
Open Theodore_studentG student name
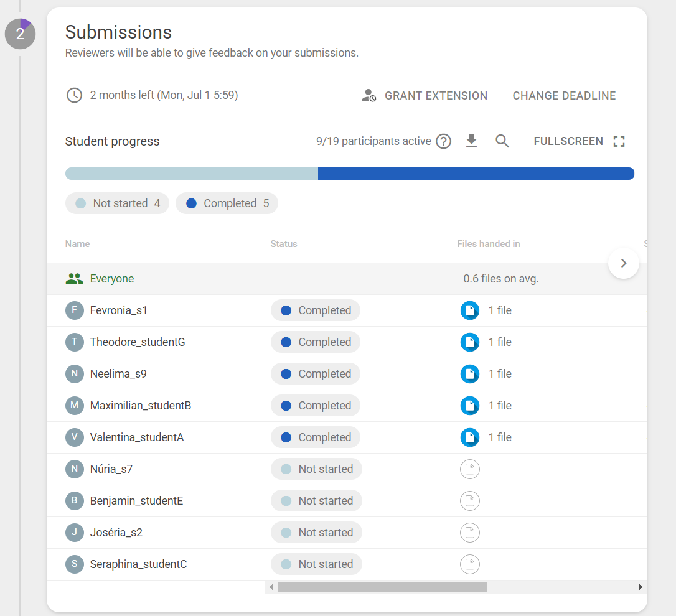tap(138, 342)
